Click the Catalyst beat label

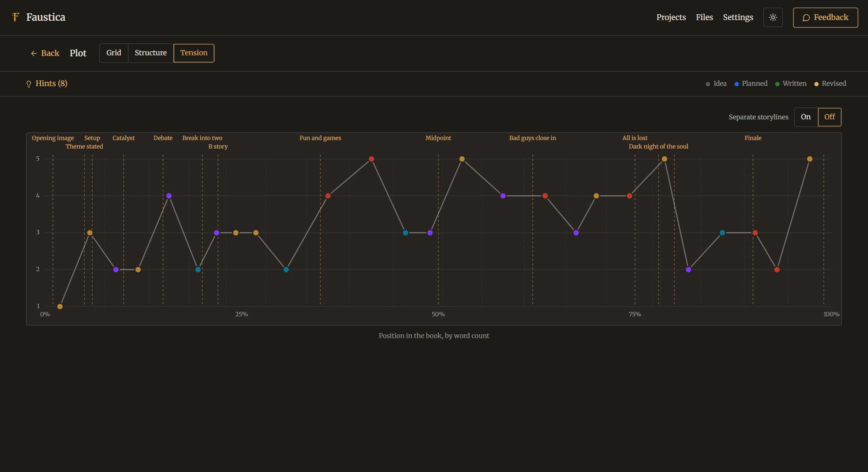[x=123, y=138]
